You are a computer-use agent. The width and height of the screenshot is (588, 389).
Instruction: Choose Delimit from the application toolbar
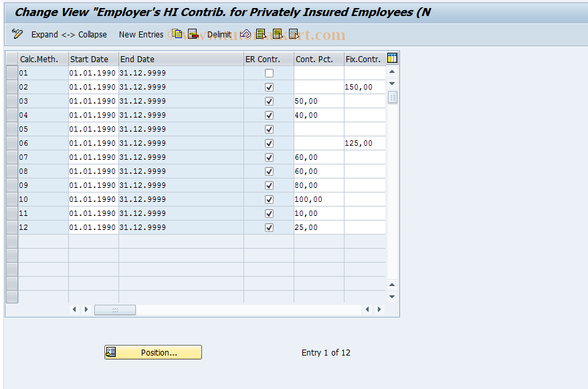(x=219, y=34)
